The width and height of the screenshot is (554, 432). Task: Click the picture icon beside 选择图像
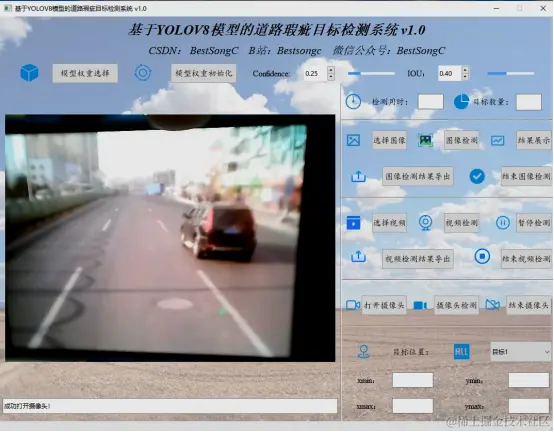(353, 140)
